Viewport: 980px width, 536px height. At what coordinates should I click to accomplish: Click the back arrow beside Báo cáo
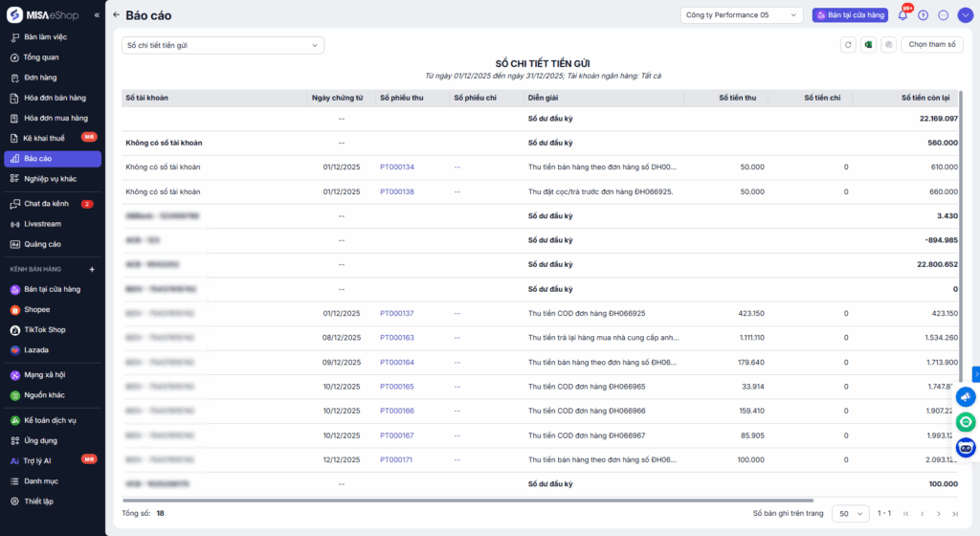coord(116,15)
